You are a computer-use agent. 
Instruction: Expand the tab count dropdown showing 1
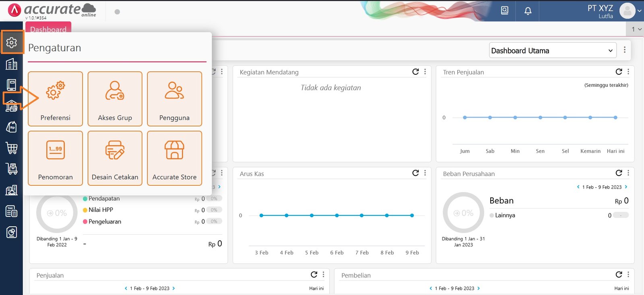pyautogui.click(x=636, y=29)
